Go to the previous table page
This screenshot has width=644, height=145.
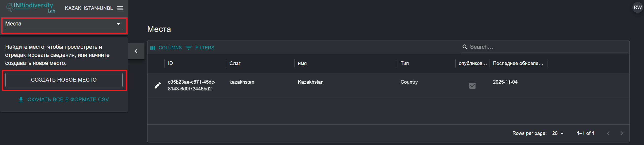[x=608, y=133]
